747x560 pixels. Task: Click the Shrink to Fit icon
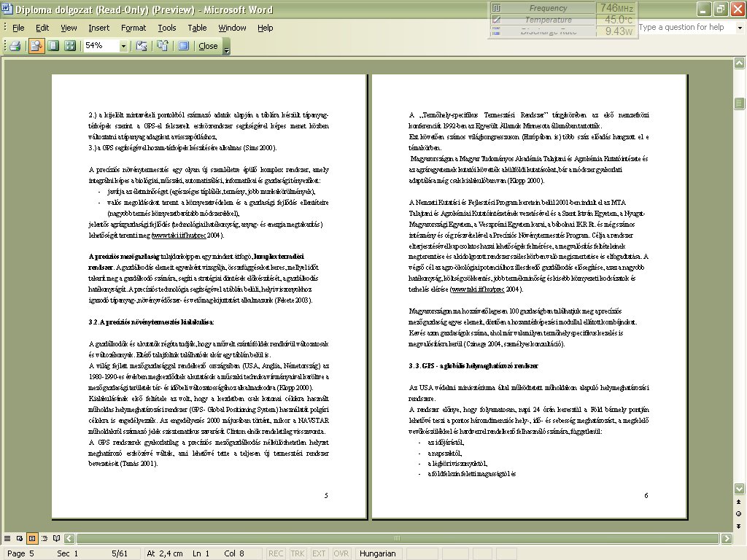[163, 46]
